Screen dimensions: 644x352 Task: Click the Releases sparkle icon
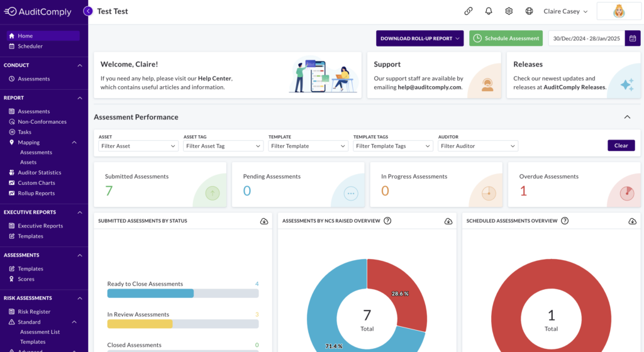tap(627, 84)
